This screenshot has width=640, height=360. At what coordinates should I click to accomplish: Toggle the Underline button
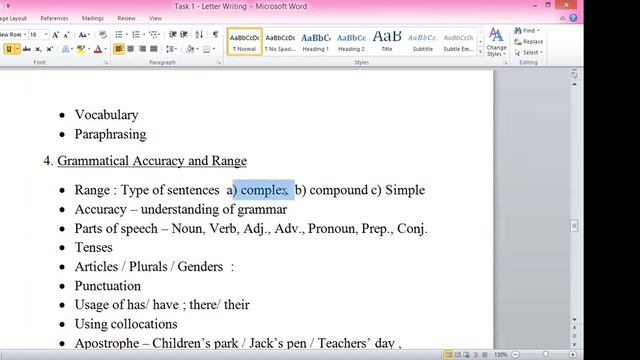point(9,49)
